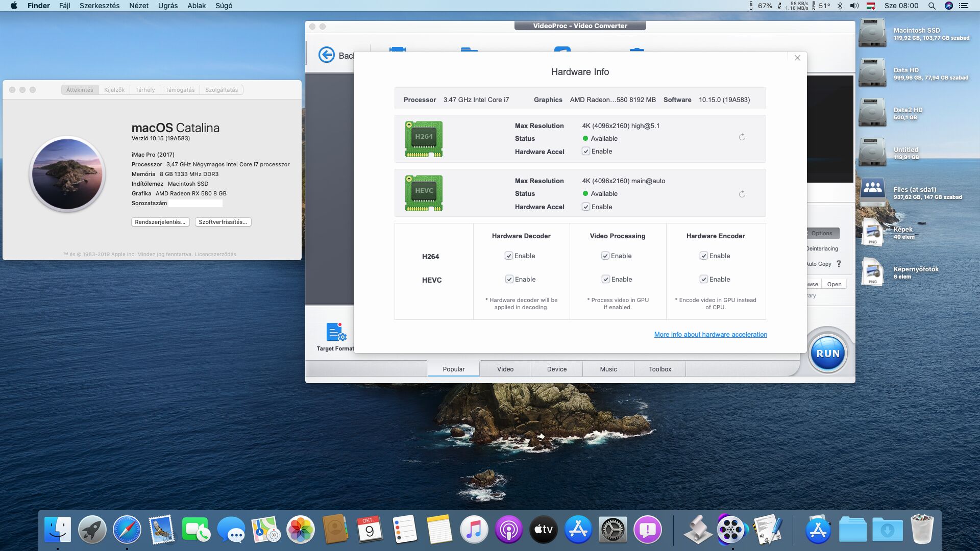This screenshot has height=551, width=980.
Task: Toggle H264 Hardware Accel Enable checkbox
Action: point(586,151)
